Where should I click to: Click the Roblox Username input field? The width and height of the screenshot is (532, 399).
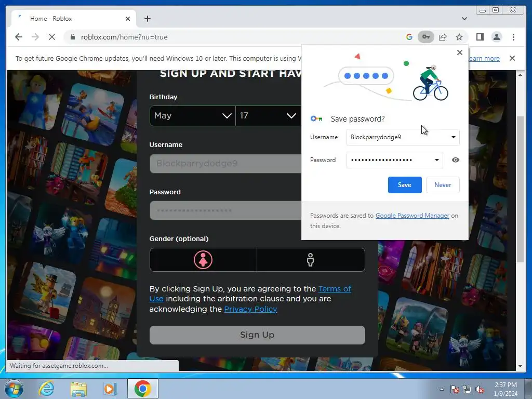pyautogui.click(x=225, y=164)
